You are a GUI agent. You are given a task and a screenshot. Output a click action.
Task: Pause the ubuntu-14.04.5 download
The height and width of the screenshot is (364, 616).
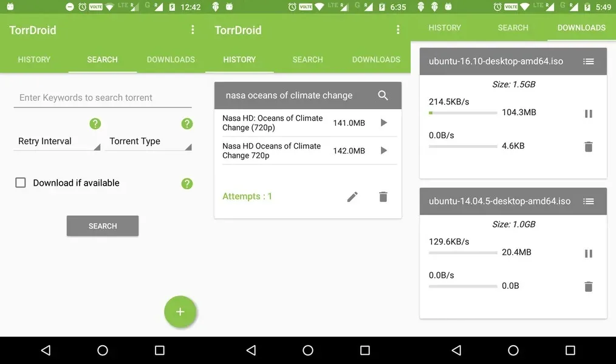pyautogui.click(x=588, y=254)
